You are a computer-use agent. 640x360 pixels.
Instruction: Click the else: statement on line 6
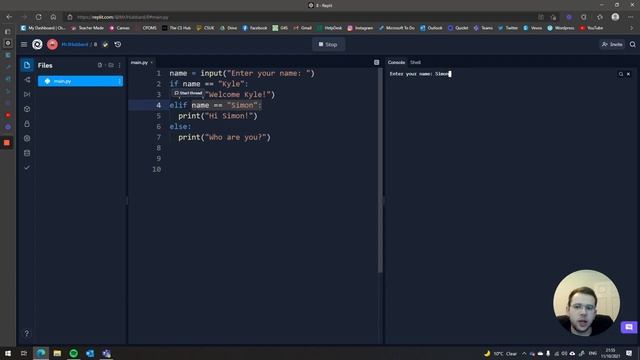(x=180, y=127)
